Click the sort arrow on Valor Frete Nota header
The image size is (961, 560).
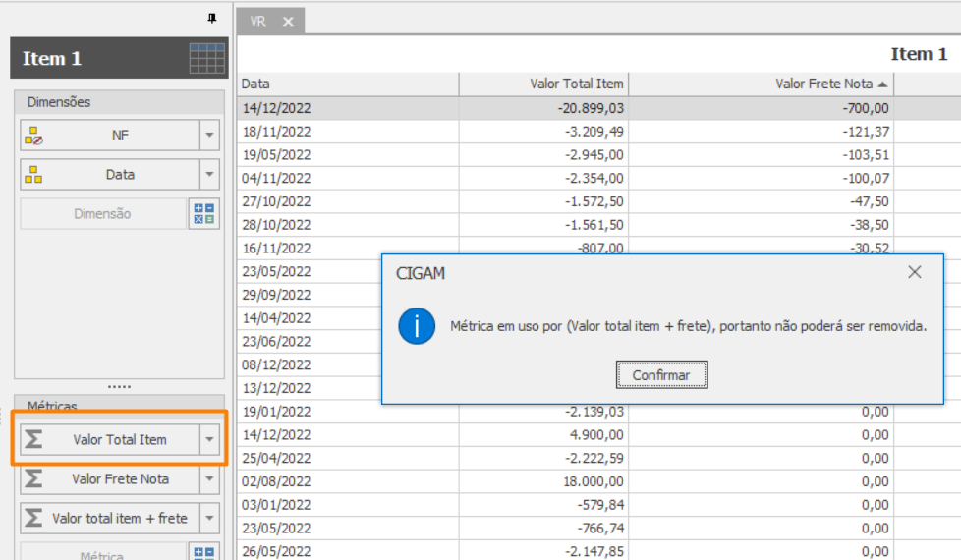(x=882, y=84)
